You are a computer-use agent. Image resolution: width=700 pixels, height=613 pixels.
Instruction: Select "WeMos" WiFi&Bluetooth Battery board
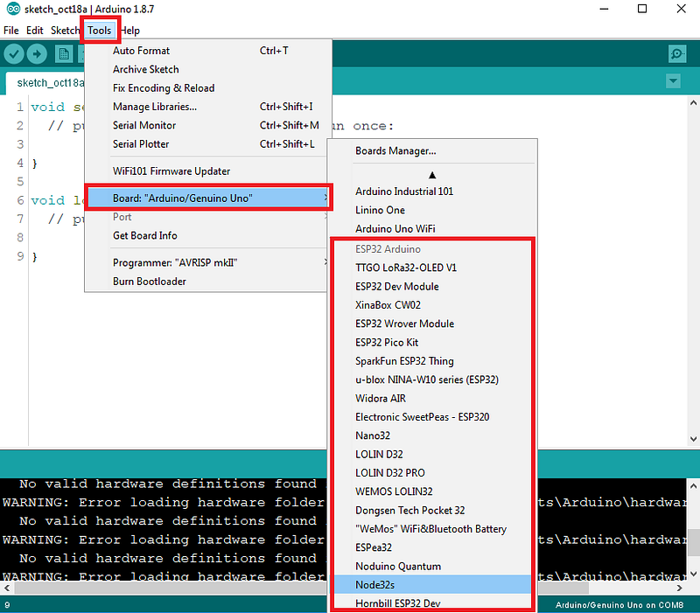[x=432, y=529]
